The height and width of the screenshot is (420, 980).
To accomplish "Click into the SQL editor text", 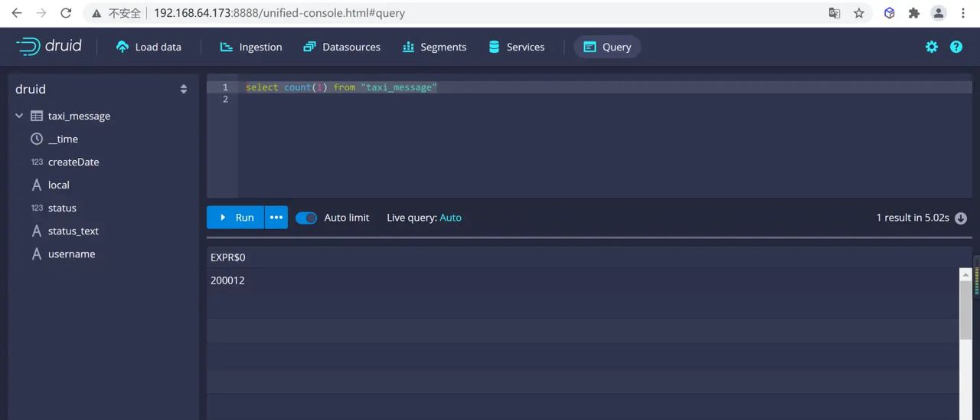I will click(341, 87).
